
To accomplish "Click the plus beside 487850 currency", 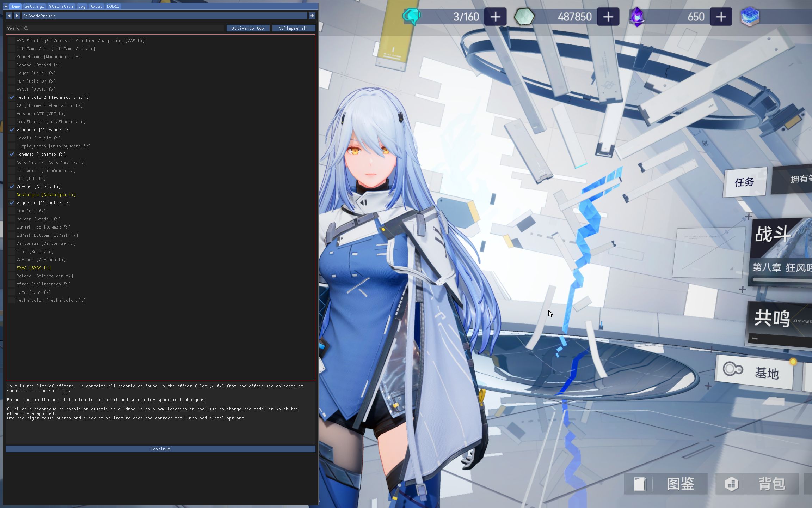I will 608,17.
